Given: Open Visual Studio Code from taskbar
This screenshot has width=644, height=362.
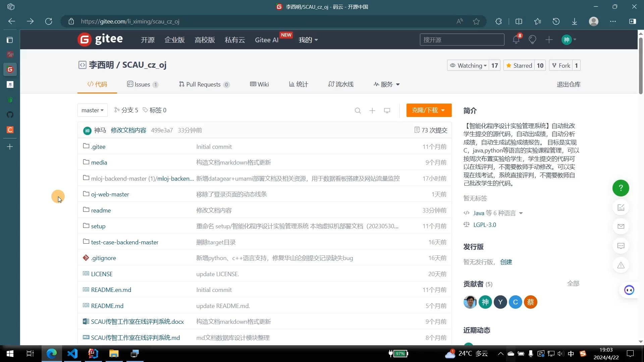Looking at the screenshot, I should [x=72, y=354].
